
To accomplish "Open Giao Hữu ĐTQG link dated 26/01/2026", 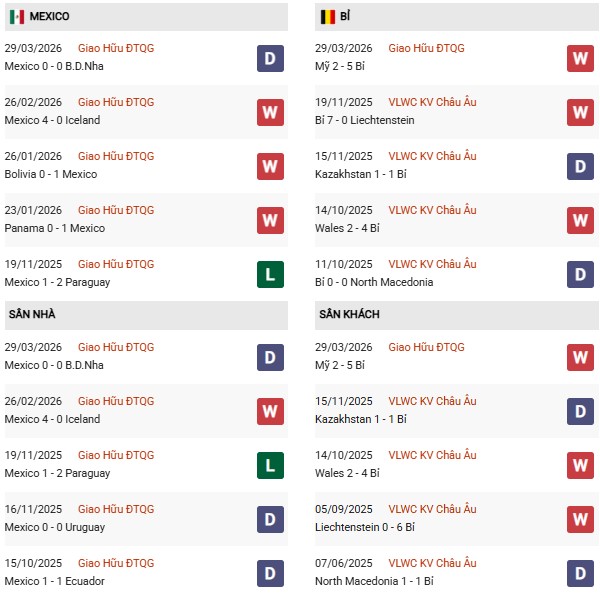I will click(x=116, y=156).
